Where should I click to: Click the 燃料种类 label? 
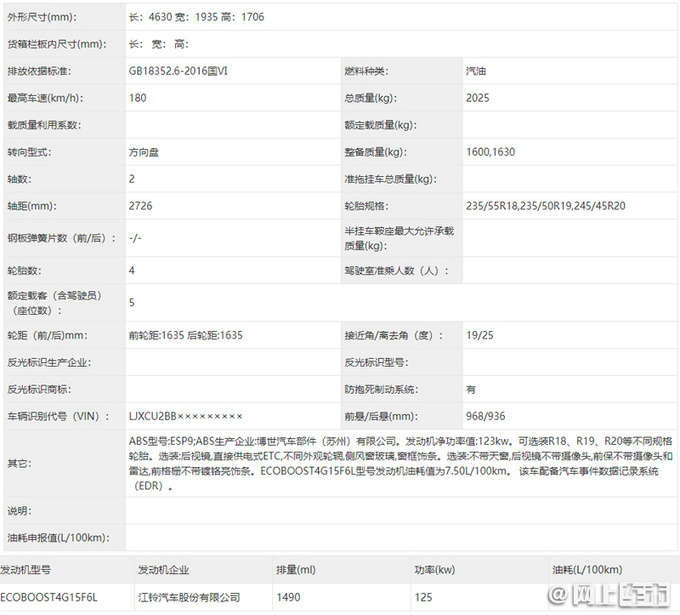[366, 71]
